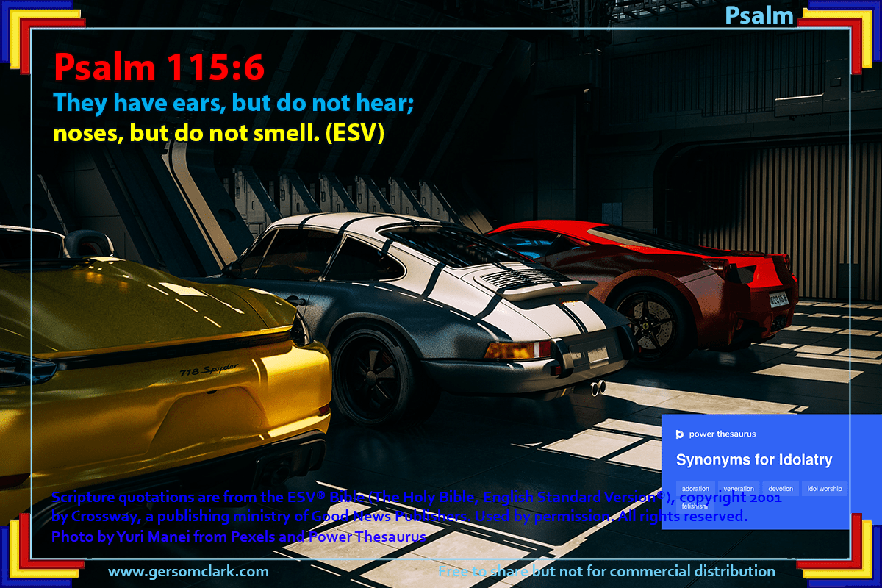882x588 pixels.
Task: Click the red 'Psalm 115:6' heading
Action: pyautogui.click(x=159, y=68)
